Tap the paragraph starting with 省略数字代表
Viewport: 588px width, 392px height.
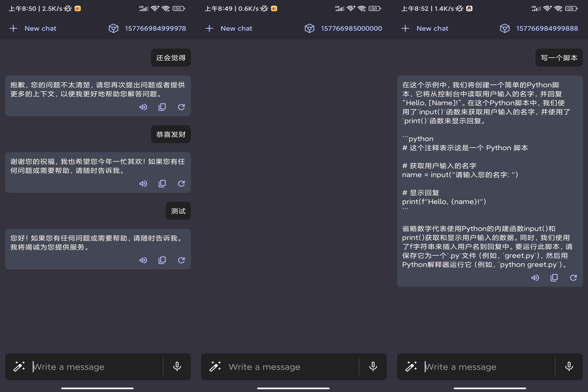[x=487, y=246]
